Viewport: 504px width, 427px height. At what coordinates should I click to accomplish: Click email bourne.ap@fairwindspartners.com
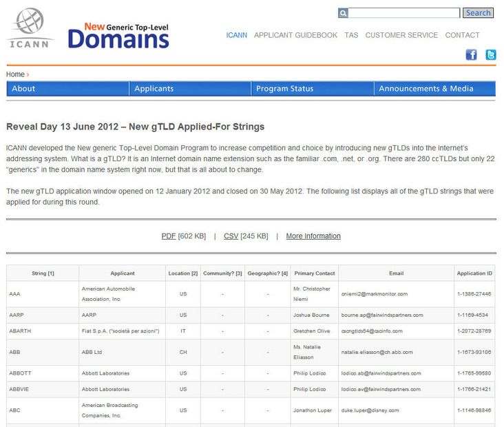[x=382, y=315]
